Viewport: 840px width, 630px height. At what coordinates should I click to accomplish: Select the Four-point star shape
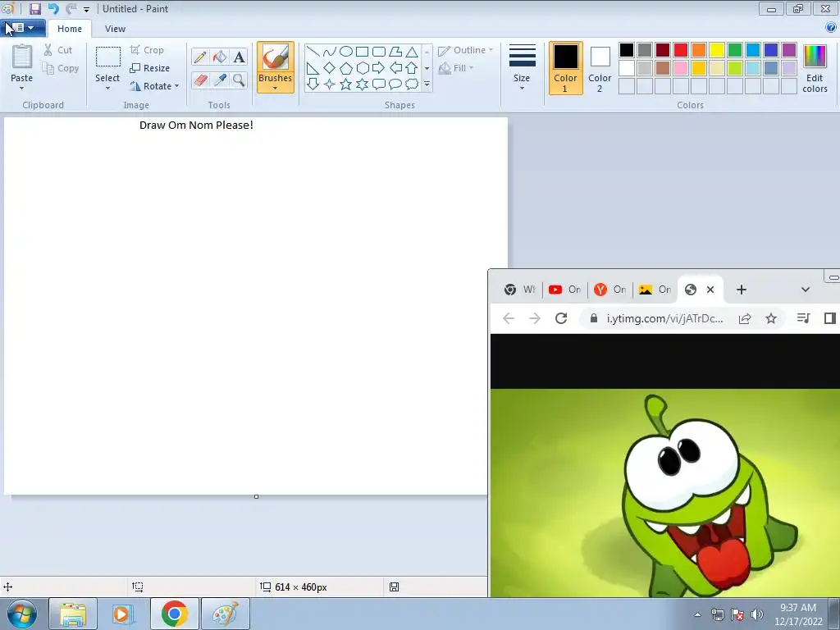click(x=330, y=84)
